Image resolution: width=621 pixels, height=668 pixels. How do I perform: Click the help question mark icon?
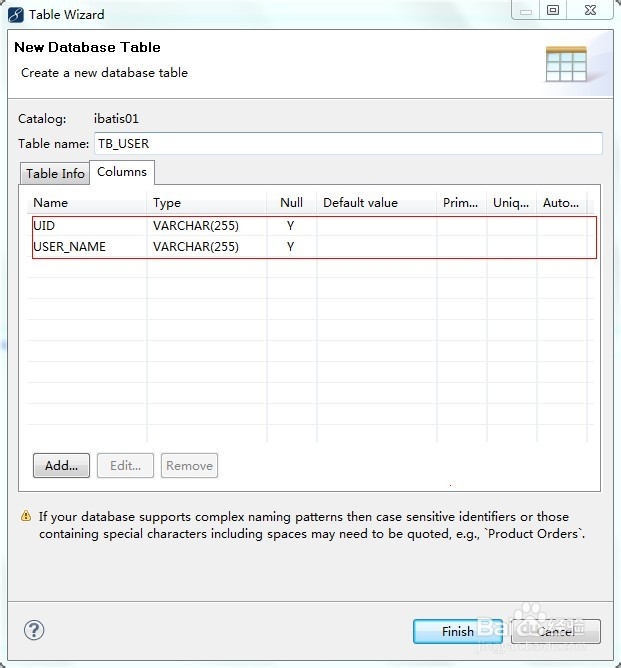tap(34, 630)
